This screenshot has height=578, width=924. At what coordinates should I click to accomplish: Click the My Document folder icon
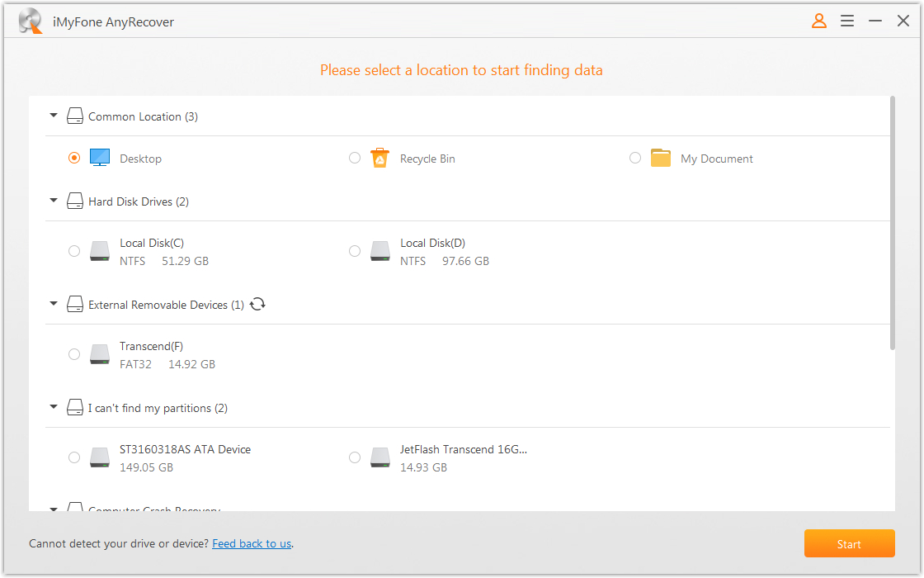(x=661, y=158)
